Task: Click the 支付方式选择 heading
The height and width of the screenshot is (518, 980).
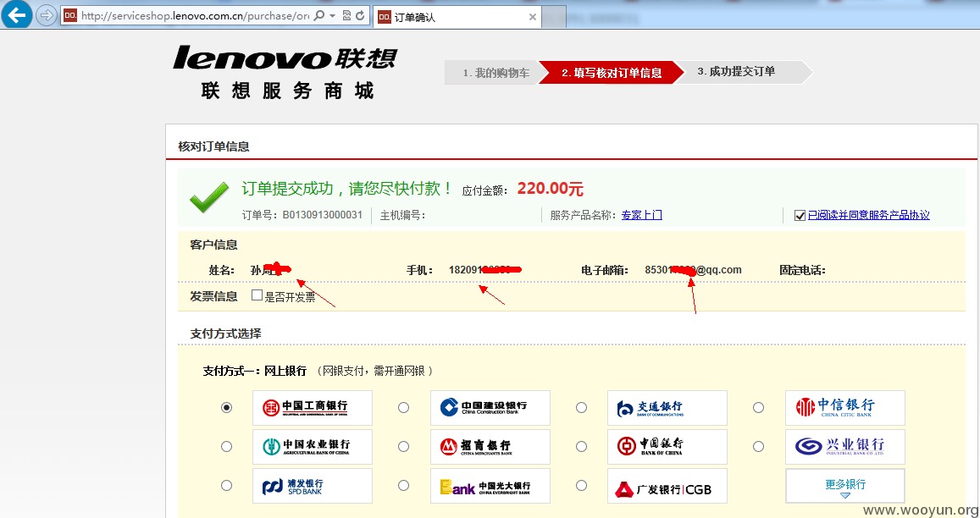Action: click(225, 333)
